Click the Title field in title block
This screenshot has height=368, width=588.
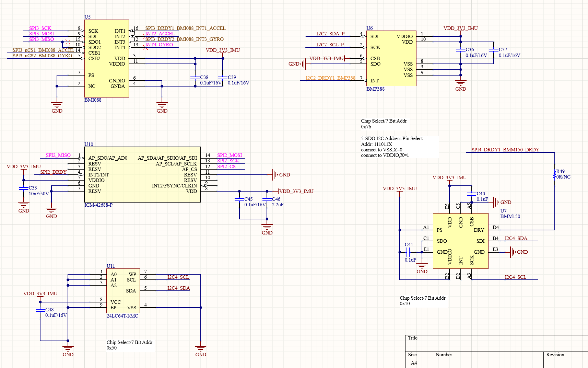point(496,343)
